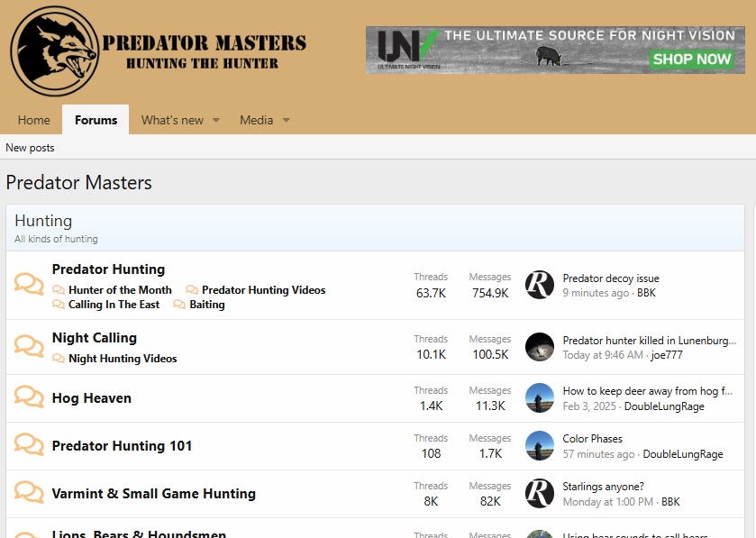The width and height of the screenshot is (756, 538).
Task: Expand the Media dropdown arrow
Action: click(286, 121)
